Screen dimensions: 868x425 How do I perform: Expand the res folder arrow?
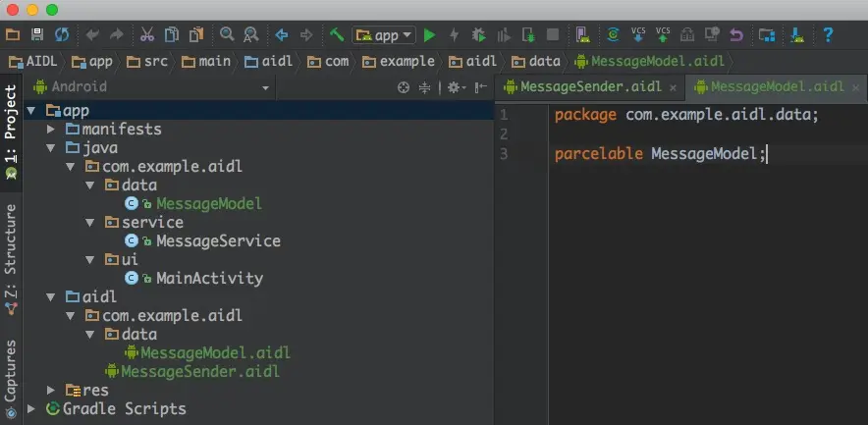51,390
